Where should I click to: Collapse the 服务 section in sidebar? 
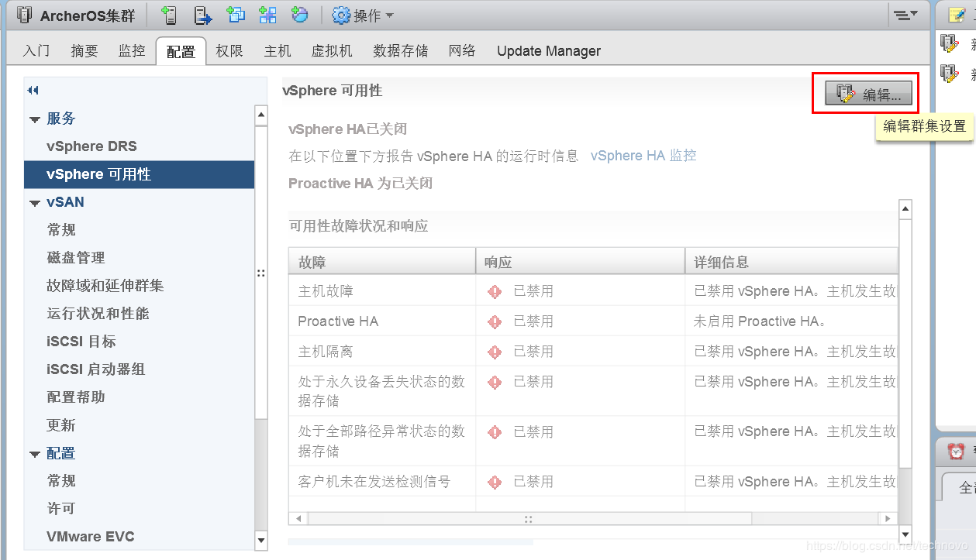[34, 118]
